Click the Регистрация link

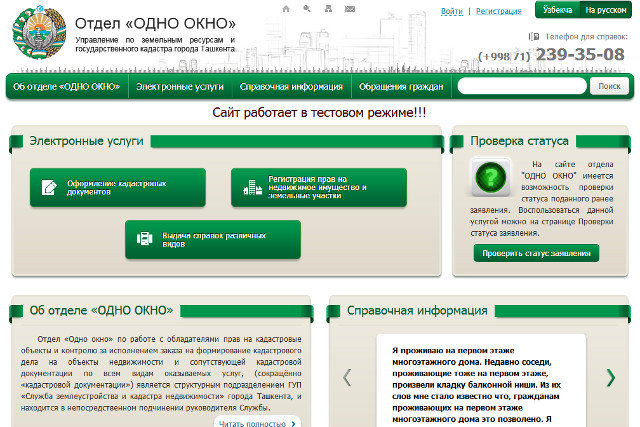(x=498, y=11)
